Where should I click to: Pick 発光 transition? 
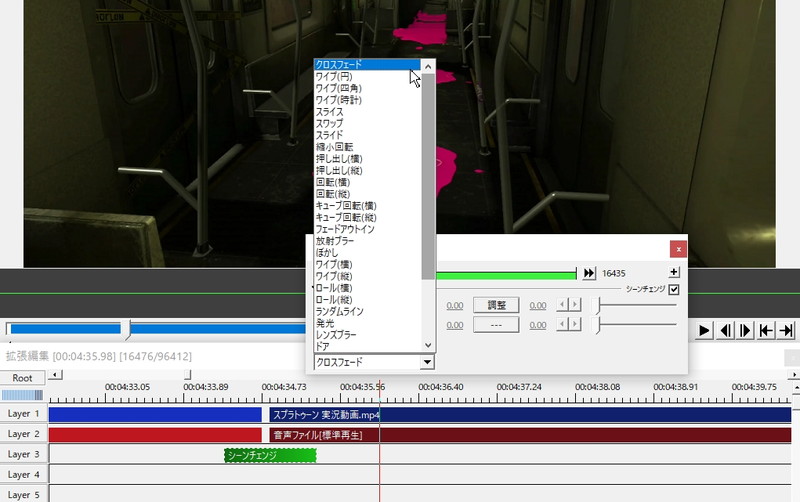coord(367,322)
